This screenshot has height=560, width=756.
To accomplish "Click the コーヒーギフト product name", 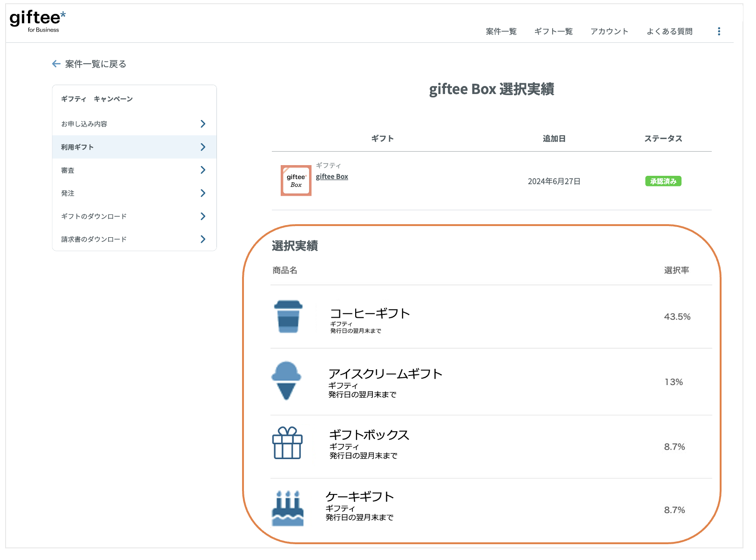I will tap(370, 313).
